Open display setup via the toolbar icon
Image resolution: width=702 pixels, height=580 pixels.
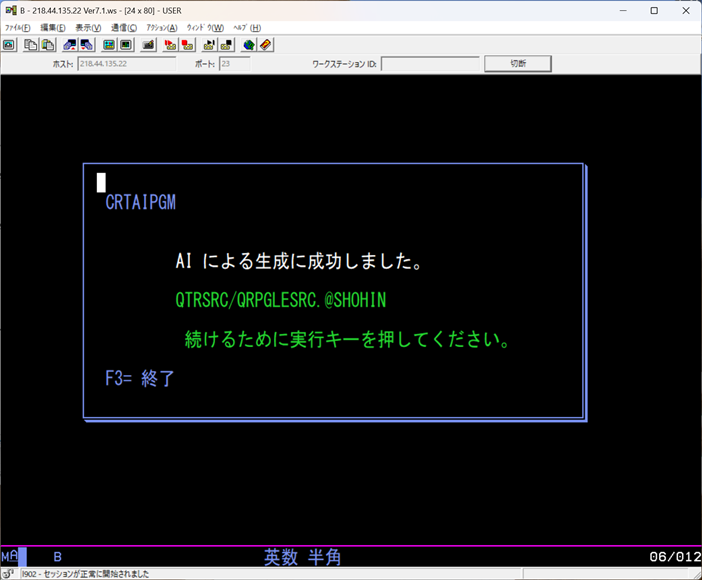109,45
